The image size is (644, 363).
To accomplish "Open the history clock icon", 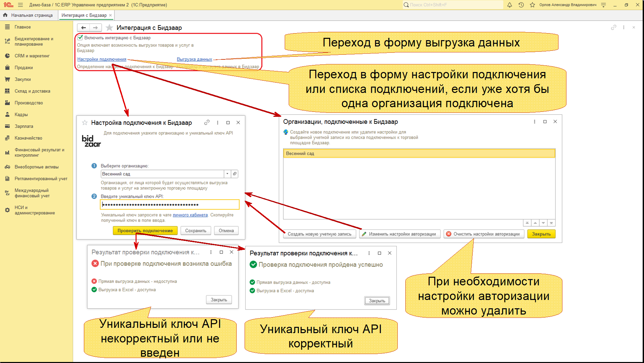I will [521, 5].
